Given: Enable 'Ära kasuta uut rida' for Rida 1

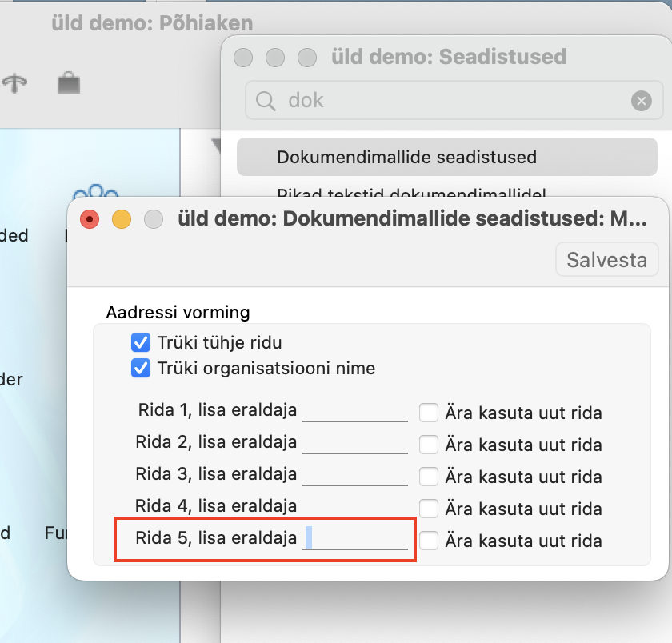Looking at the screenshot, I should coord(429,413).
